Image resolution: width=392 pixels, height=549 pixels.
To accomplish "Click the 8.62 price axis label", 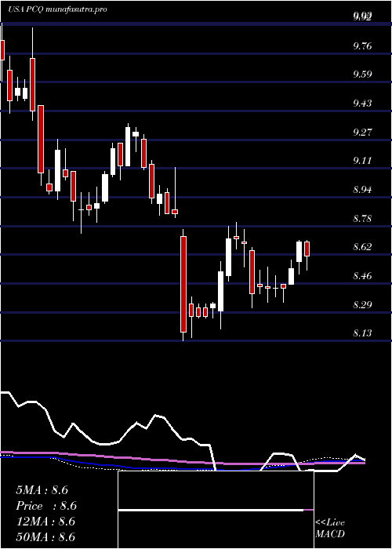I will tap(362, 247).
